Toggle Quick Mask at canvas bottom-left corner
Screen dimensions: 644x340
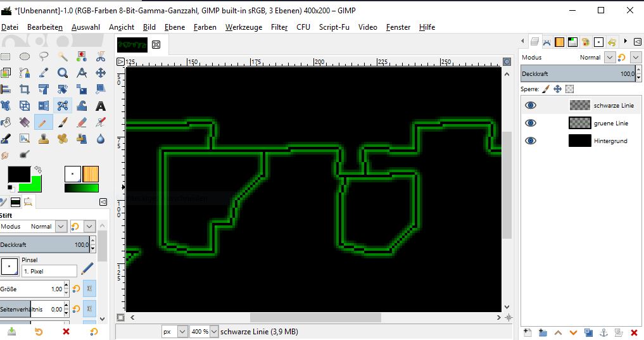point(120,317)
